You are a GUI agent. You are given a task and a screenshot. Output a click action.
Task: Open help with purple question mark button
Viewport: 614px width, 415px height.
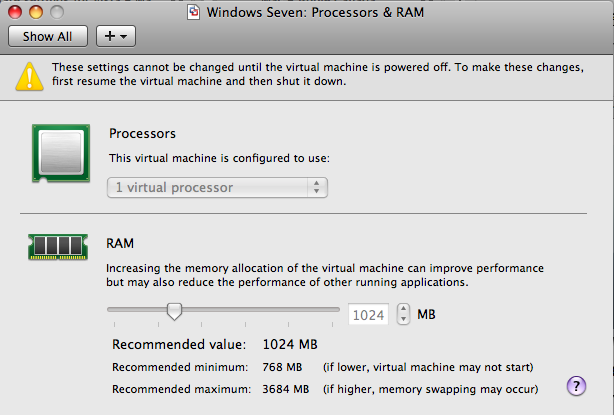tap(576, 386)
